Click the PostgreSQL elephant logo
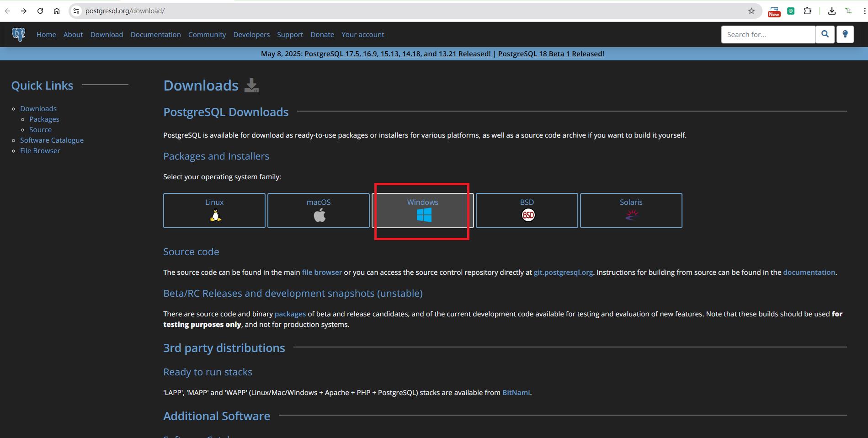 tap(18, 34)
